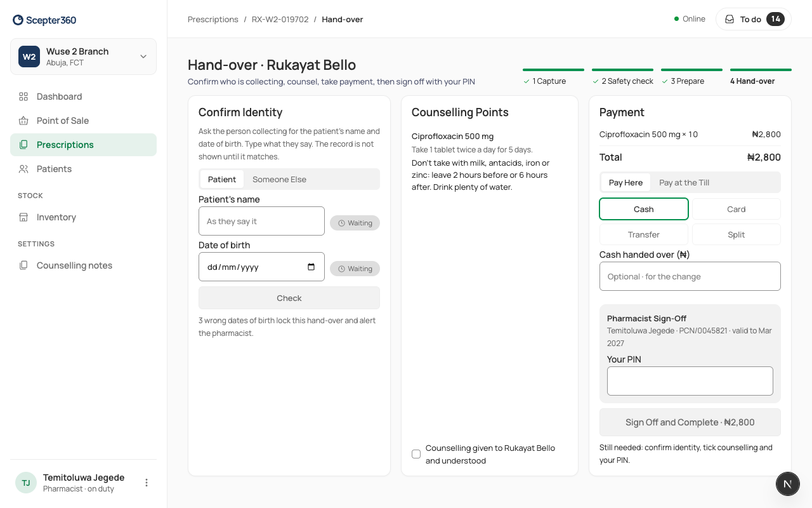The image size is (812, 508).
Task: Click the Scepter360 logo icon
Action: [x=18, y=20]
